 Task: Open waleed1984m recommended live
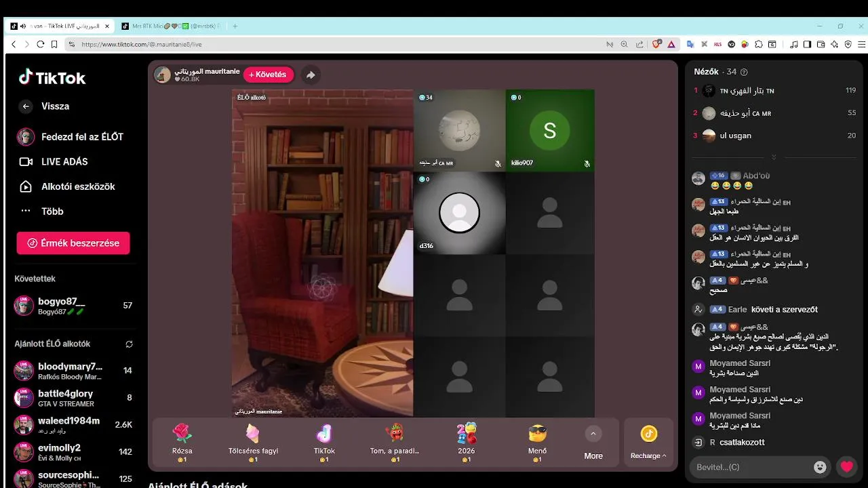click(73, 425)
